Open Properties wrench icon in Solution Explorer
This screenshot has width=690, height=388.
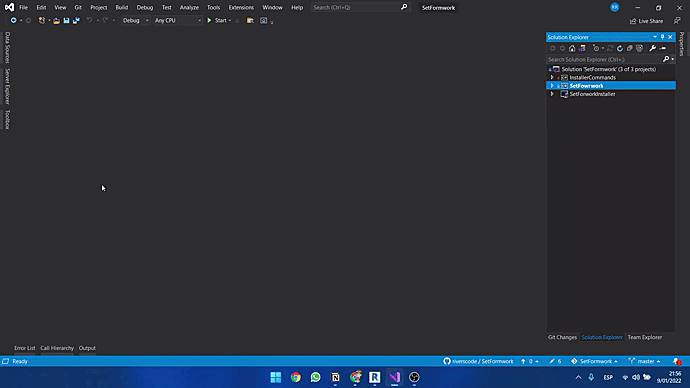(653, 48)
